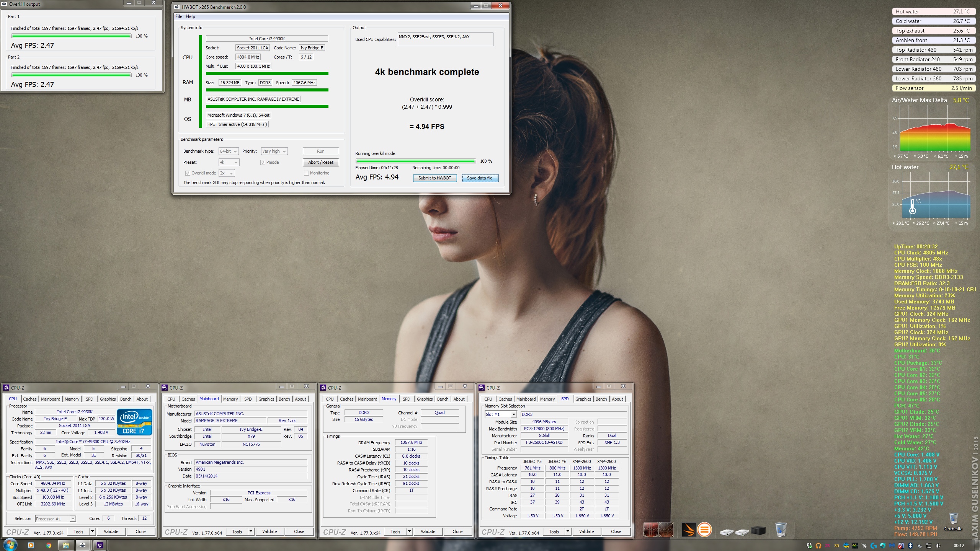The width and height of the screenshot is (980, 551).
Task: Open the Overkill mode 2x dropdown
Action: pos(227,173)
